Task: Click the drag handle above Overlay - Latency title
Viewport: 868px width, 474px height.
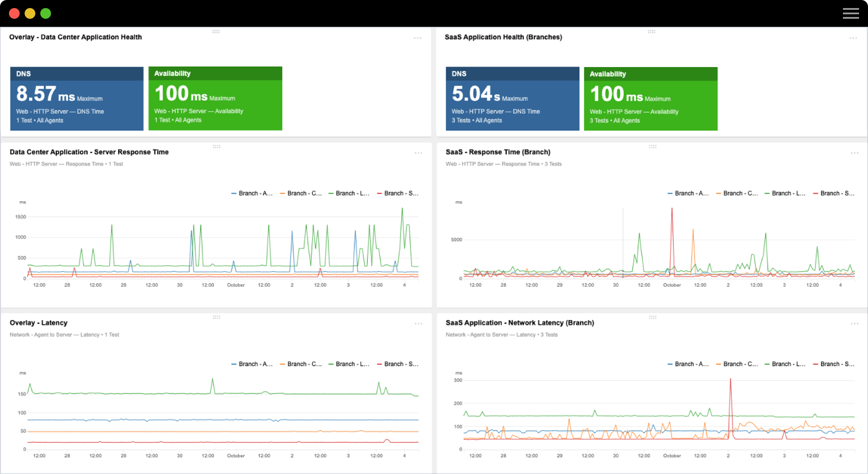Action: tap(216, 317)
